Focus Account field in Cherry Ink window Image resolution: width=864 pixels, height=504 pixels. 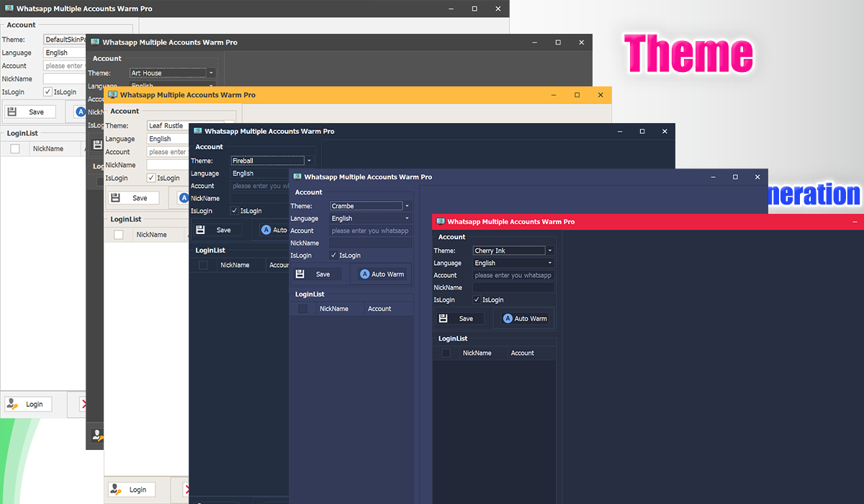[x=513, y=275]
